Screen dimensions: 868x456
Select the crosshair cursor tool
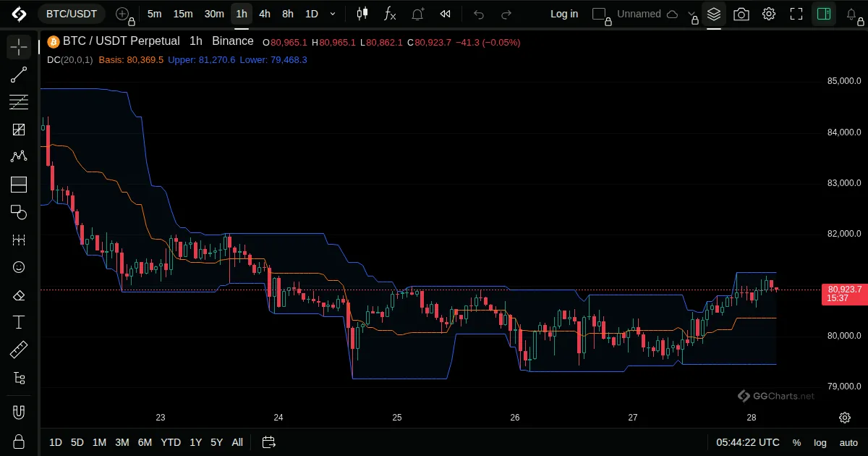tap(19, 47)
